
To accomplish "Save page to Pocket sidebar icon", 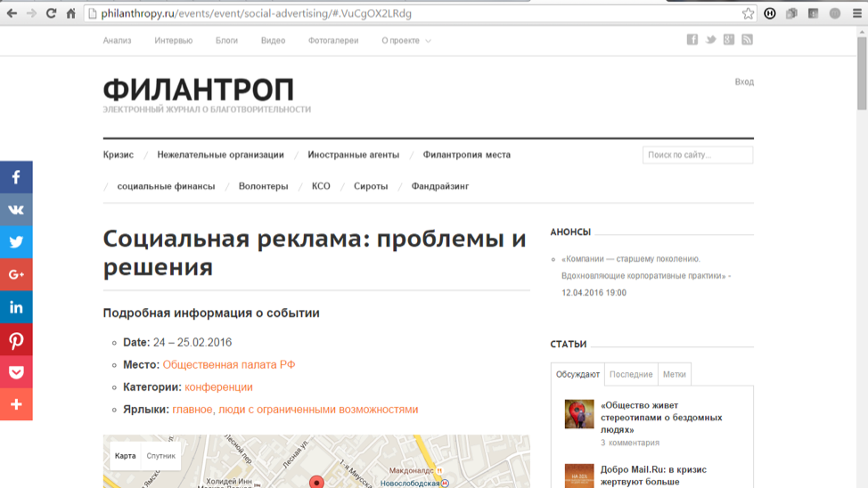I will point(16,372).
